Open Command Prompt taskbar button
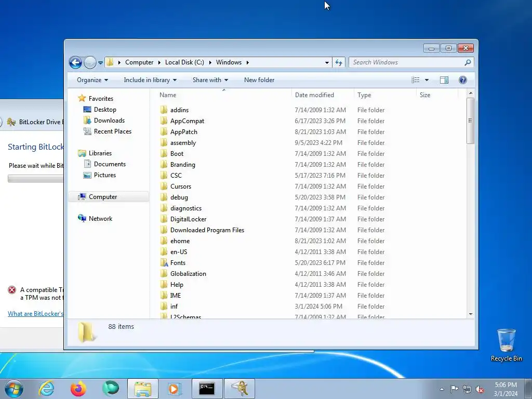Image resolution: width=532 pixels, height=399 pixels. [x=207, y=389]
